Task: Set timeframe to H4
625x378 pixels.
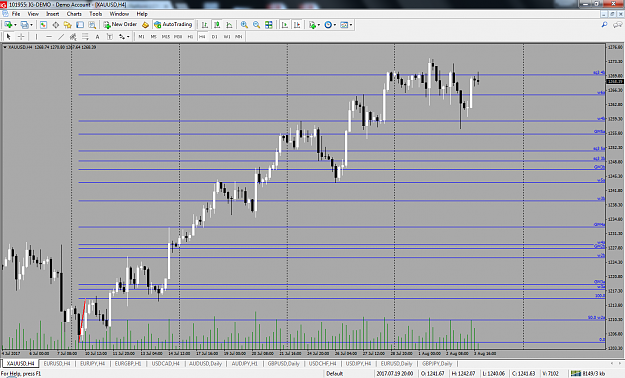Action: click(x=202, y=37)
